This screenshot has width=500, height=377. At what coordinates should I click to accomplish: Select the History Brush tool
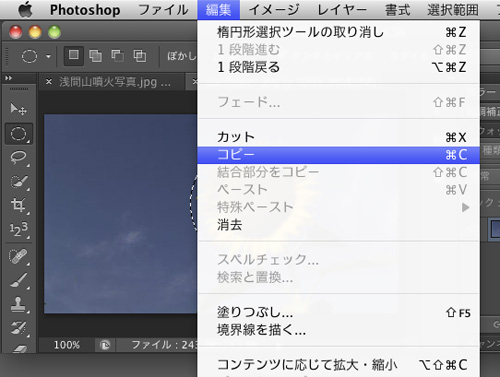click(x=18, y=328)
